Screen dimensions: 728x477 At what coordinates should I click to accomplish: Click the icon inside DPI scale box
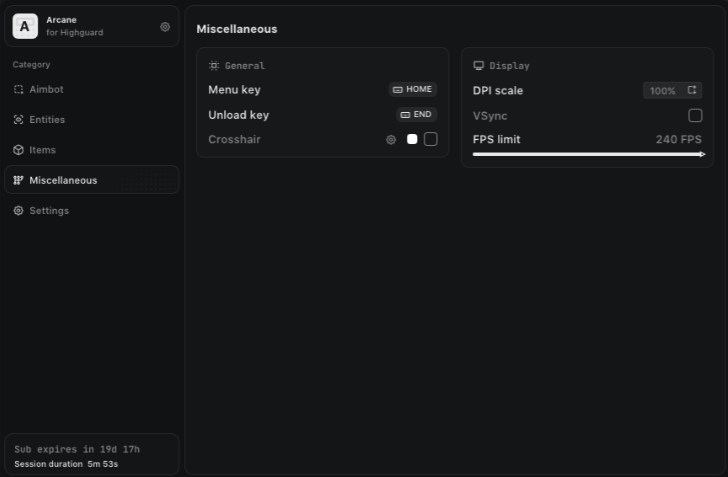[x=692, y=90]
